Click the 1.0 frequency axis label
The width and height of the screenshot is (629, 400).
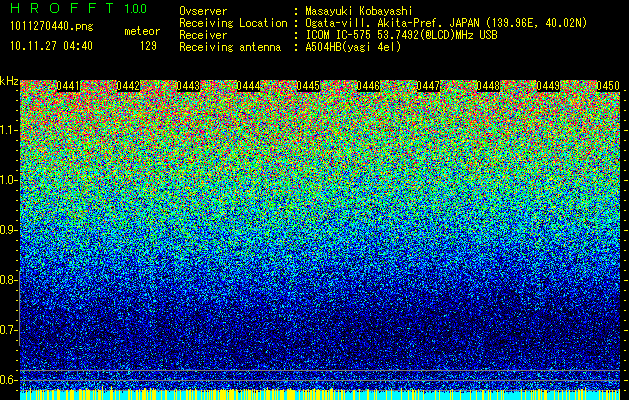(x=8, y=180)
